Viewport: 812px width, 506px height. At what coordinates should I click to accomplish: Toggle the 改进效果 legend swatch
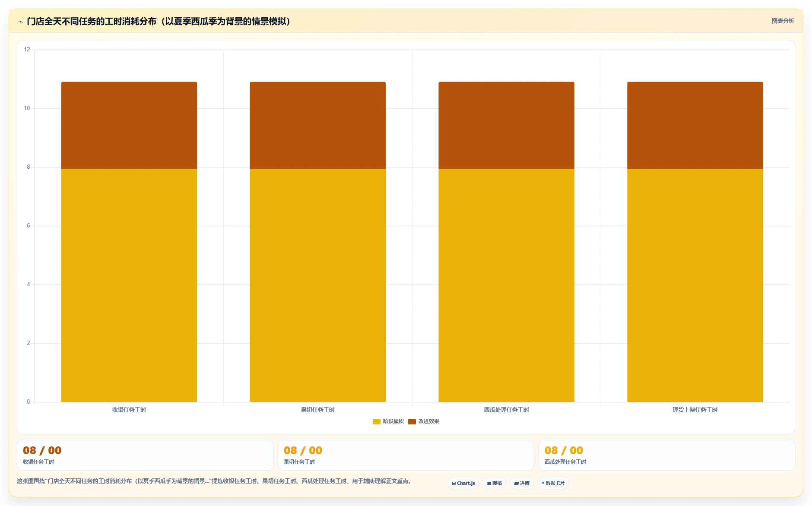pyautogui.click(x=412, y=421)
